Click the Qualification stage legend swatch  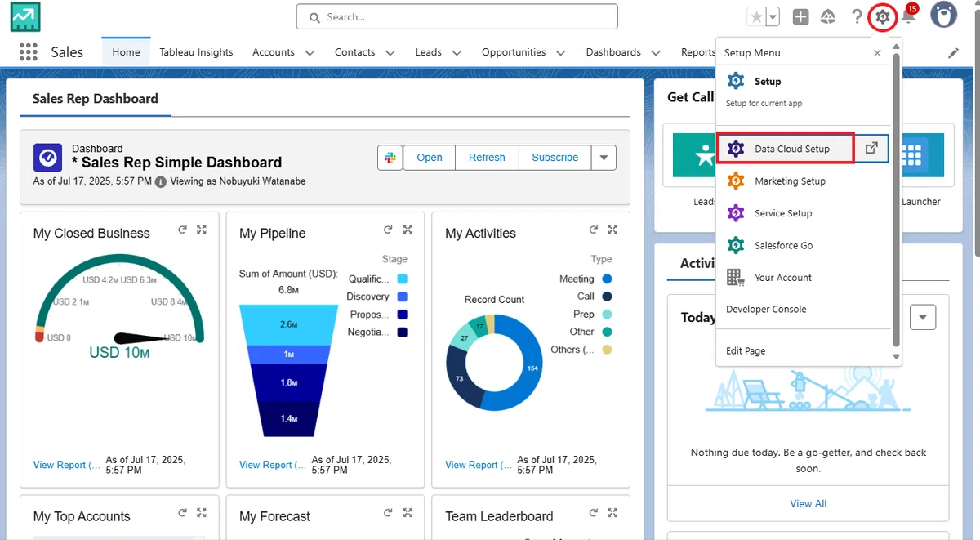[x=403, y=279]
